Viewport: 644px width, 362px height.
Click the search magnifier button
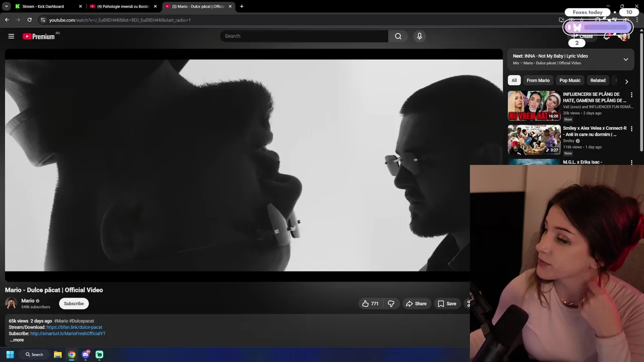398,36
